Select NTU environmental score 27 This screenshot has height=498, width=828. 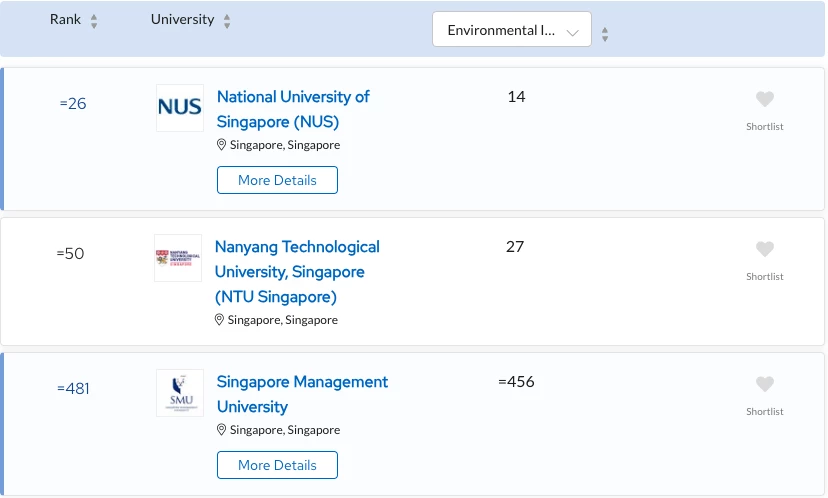[515, 247]
